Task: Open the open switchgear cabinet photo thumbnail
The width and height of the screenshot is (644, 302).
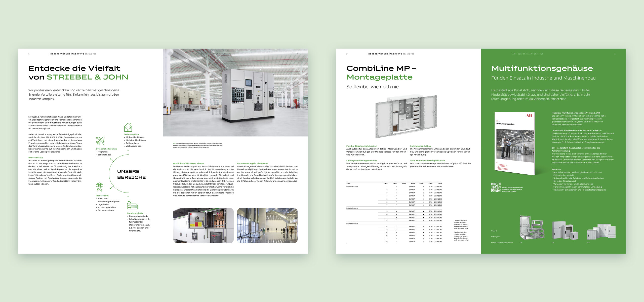Action: pos(203,225)
